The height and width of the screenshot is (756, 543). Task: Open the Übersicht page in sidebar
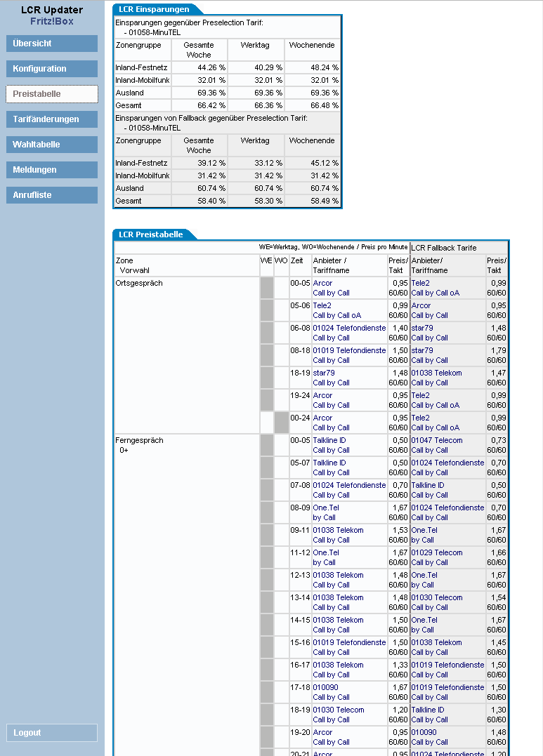(52, 44)
